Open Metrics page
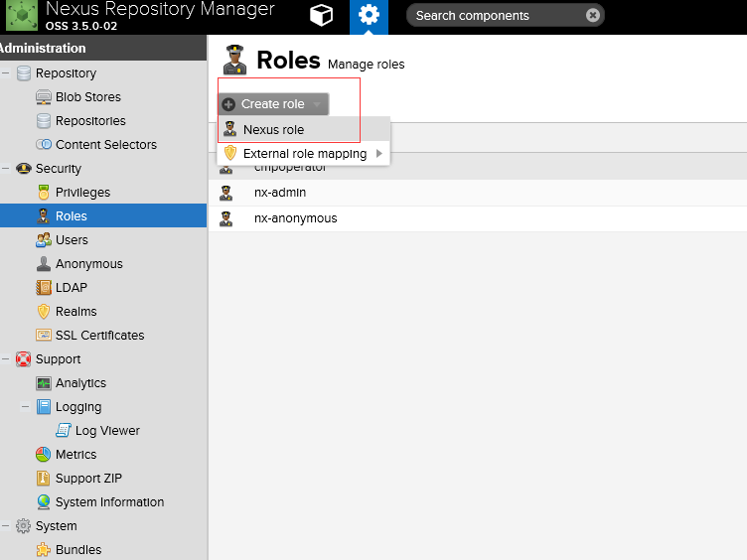The width and height of the screenshot is (747, 560). [76, 455]
